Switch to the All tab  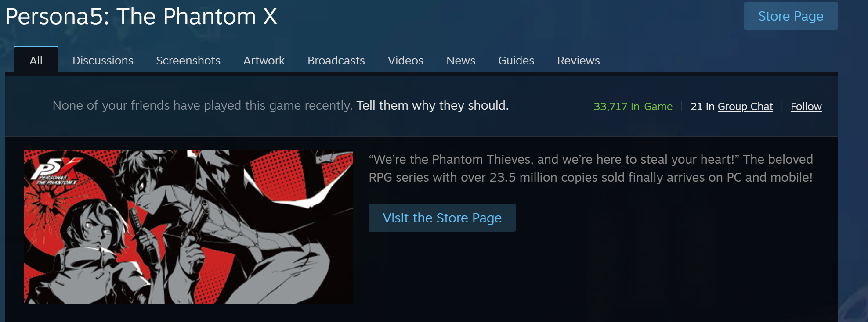click(36, 60)
